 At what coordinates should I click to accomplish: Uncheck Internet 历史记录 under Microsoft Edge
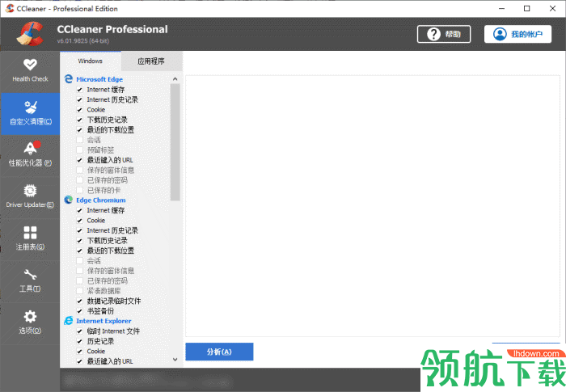tap(80, 99)
